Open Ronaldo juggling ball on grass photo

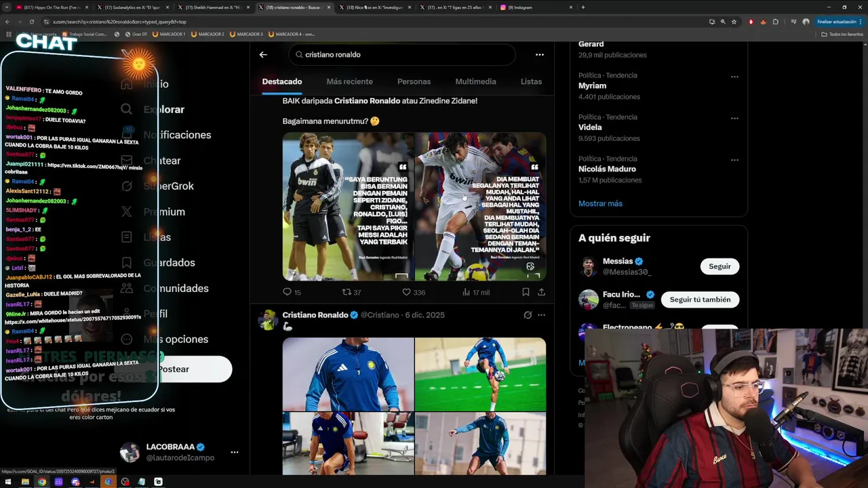[x=480, y=374]
